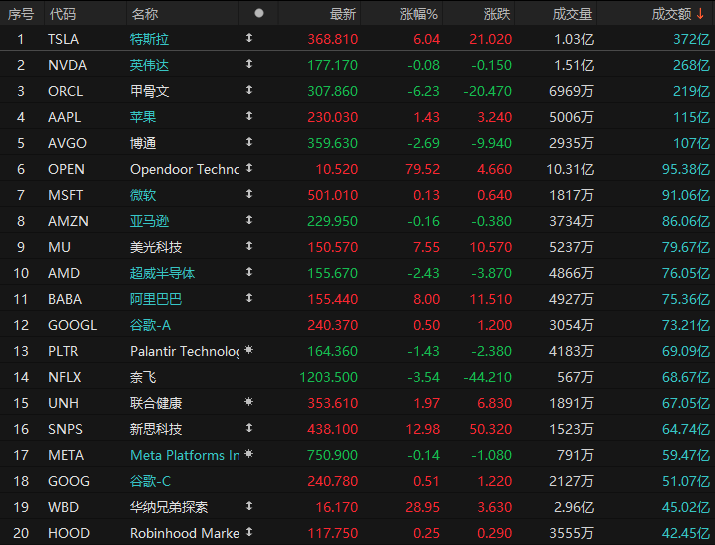Sort by the 序号 column header
This screenshot has height=545, width=715.
(x=21, y=14)
